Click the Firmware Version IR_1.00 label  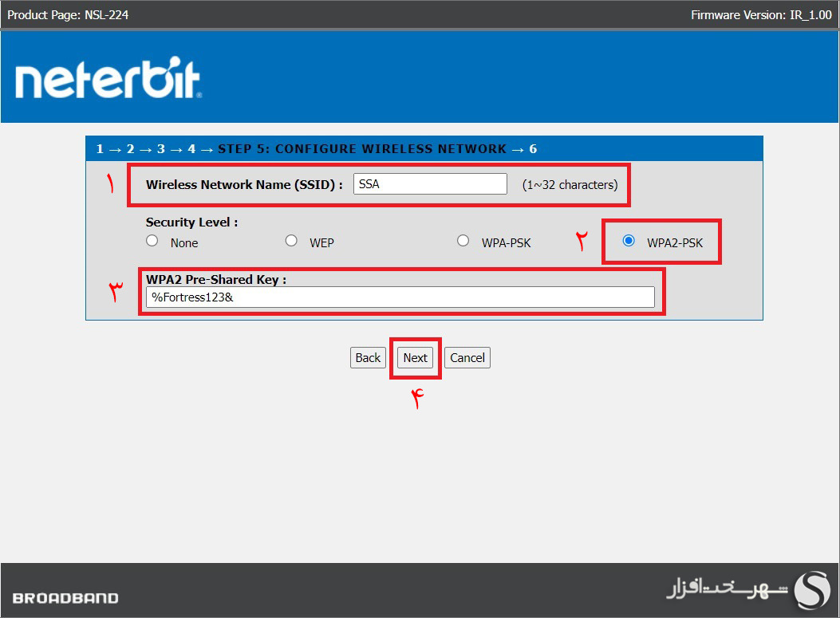tap(760, 14)
